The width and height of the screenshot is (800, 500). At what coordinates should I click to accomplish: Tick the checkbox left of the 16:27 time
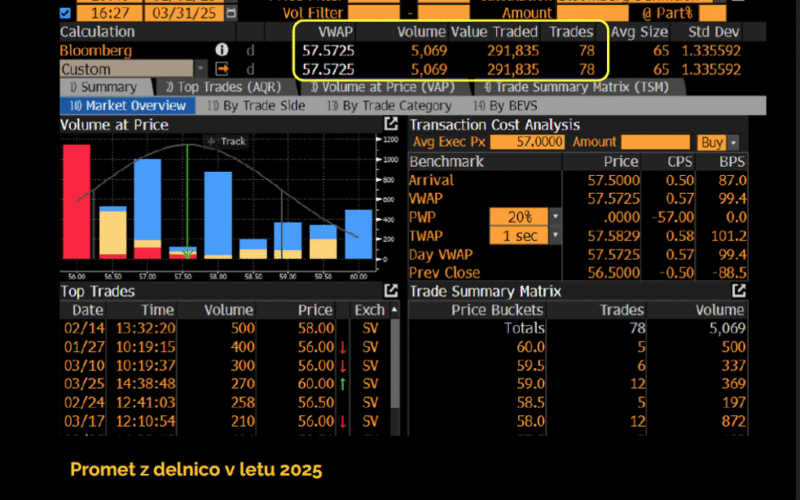pos(66,13)
